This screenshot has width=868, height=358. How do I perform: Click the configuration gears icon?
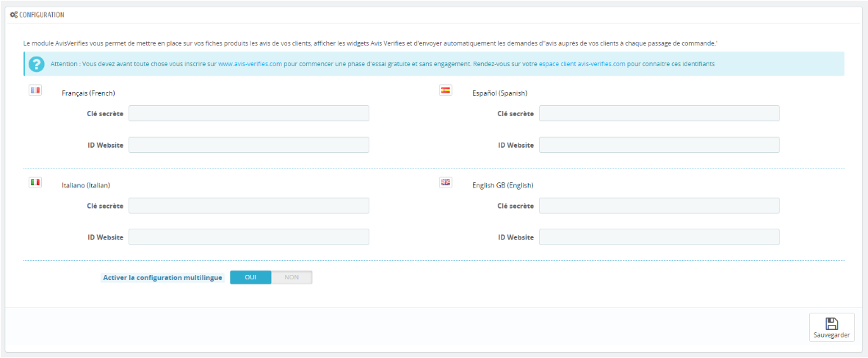coord(14,15)
